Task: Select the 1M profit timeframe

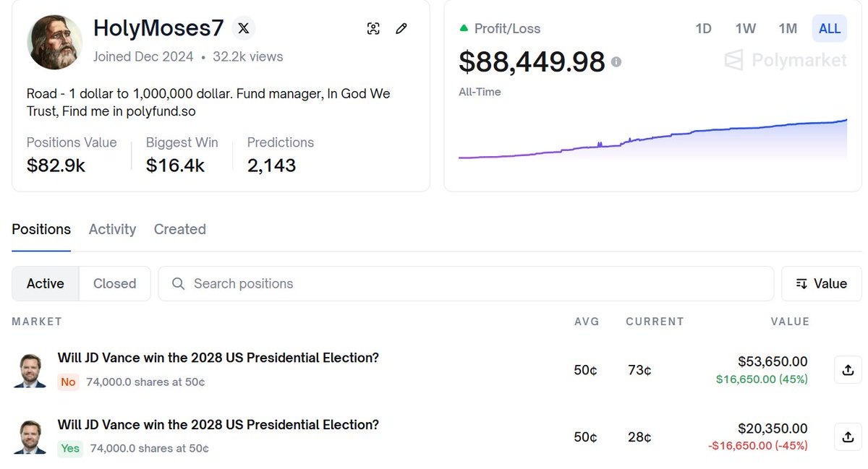Action: click(788, 29)
